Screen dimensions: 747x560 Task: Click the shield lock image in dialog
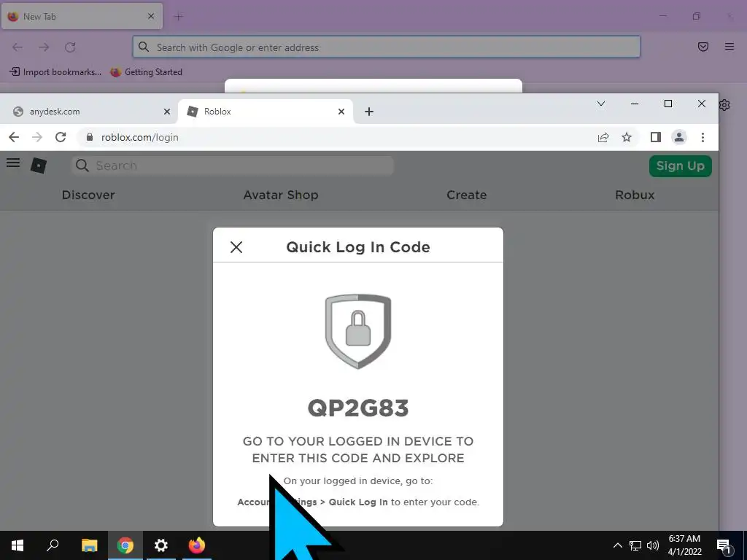[357, 331]
